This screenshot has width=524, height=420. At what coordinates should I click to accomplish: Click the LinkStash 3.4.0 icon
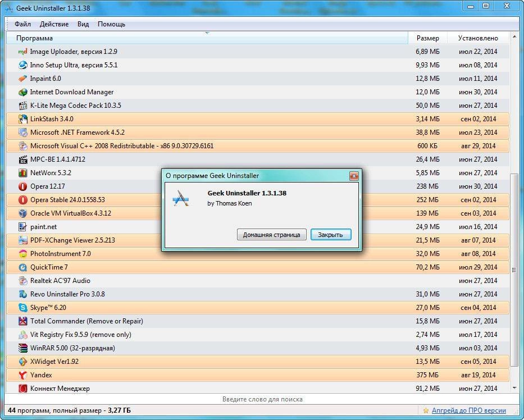(22, 119)
